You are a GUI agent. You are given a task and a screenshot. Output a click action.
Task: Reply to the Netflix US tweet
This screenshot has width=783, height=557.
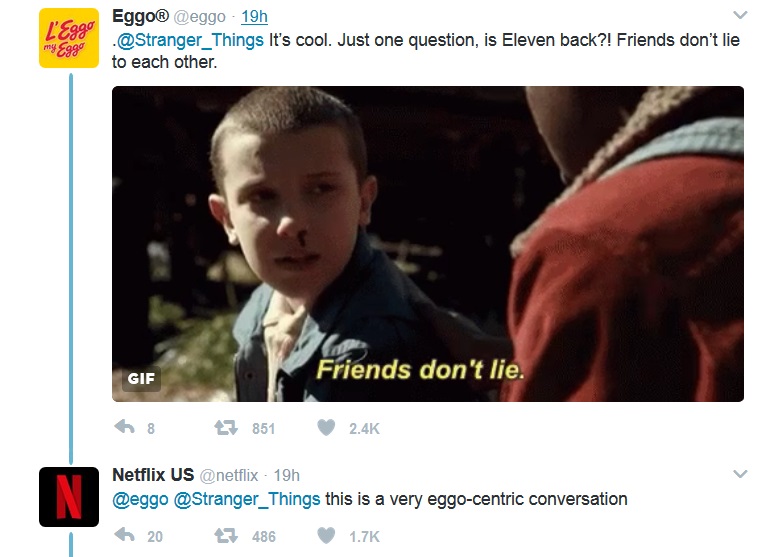[125, 536]
